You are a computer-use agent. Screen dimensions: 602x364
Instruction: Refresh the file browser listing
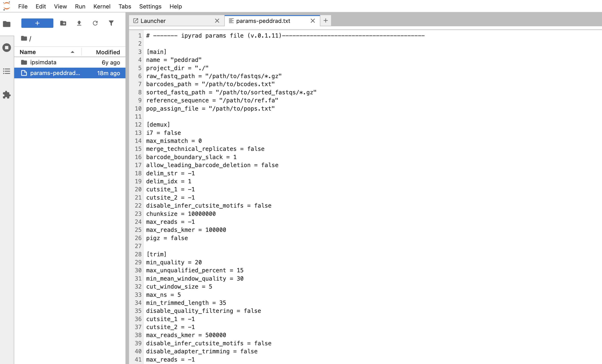(x=95, y=23)
